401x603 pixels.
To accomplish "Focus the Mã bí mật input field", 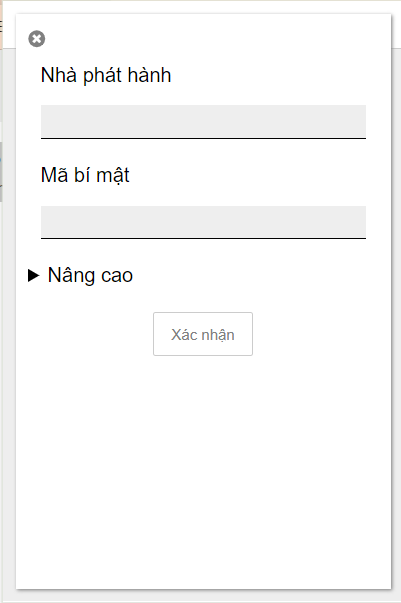I will (203, 222).
